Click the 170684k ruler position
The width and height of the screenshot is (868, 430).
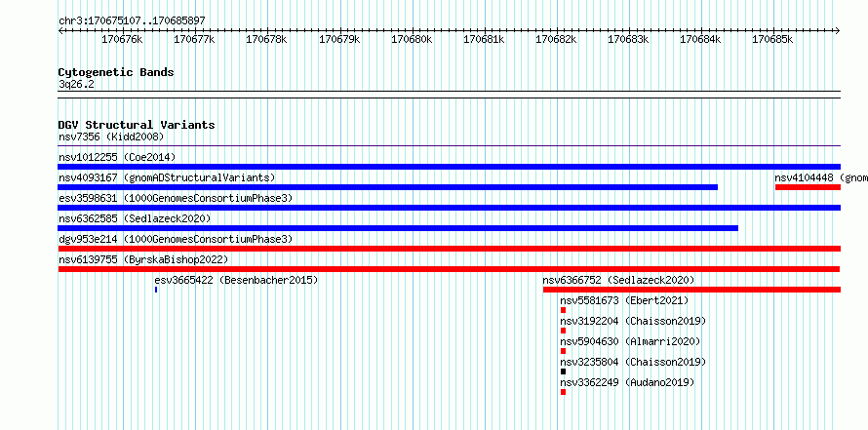(x=701, y=39)
